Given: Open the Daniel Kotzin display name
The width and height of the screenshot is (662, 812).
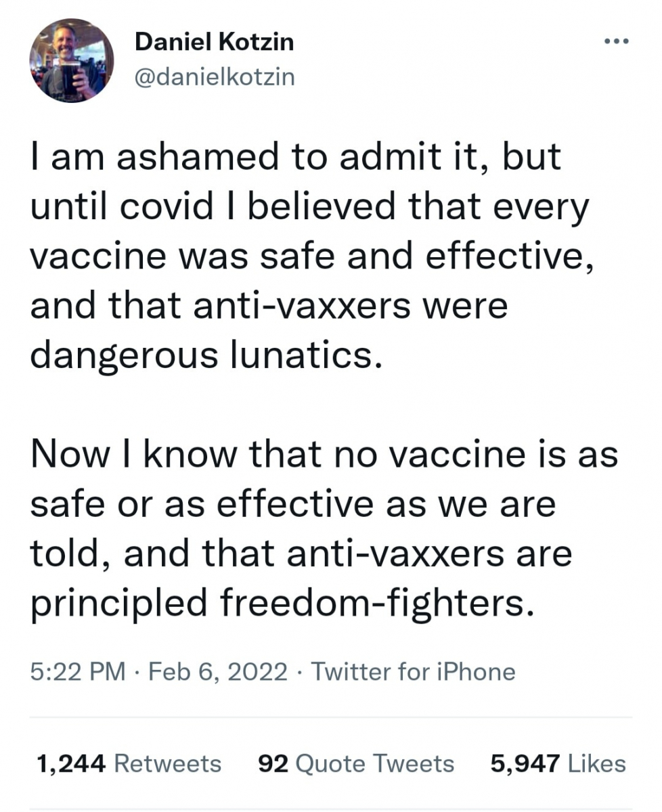Looking at the screenshot, I should click(x=215, y=43).
